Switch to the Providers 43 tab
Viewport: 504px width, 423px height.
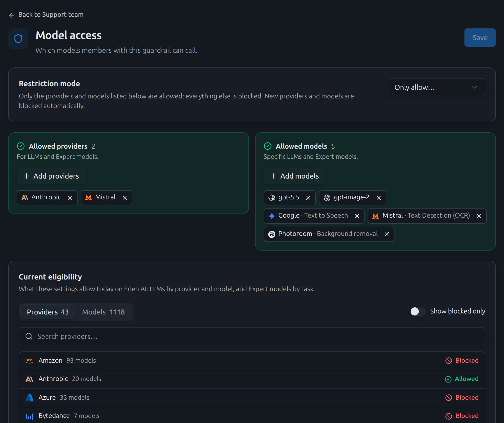click(x=48, y=312)
